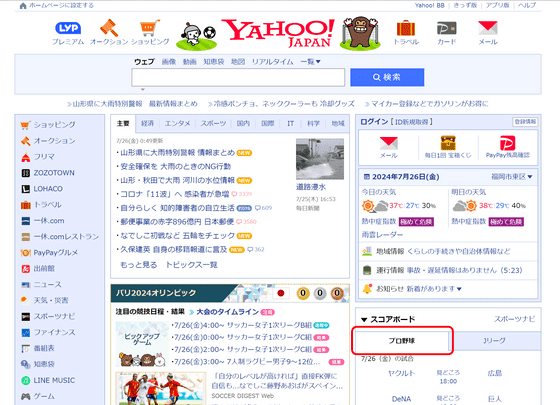The width and height of the screenshot is (560, 405).
Task: Open LYP Premium icon in header
Action: coord(68,29)
